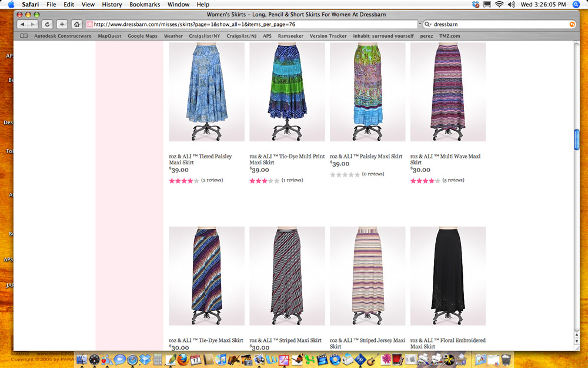
Task: Open the Bookmarks menu
Action: pyautogui.click(x=145, y=5)
